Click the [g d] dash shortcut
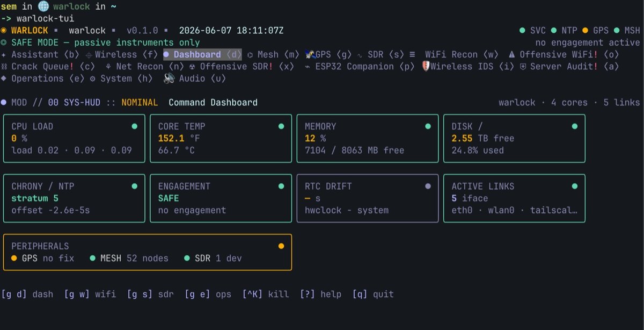644x330 pixels. 27,294
